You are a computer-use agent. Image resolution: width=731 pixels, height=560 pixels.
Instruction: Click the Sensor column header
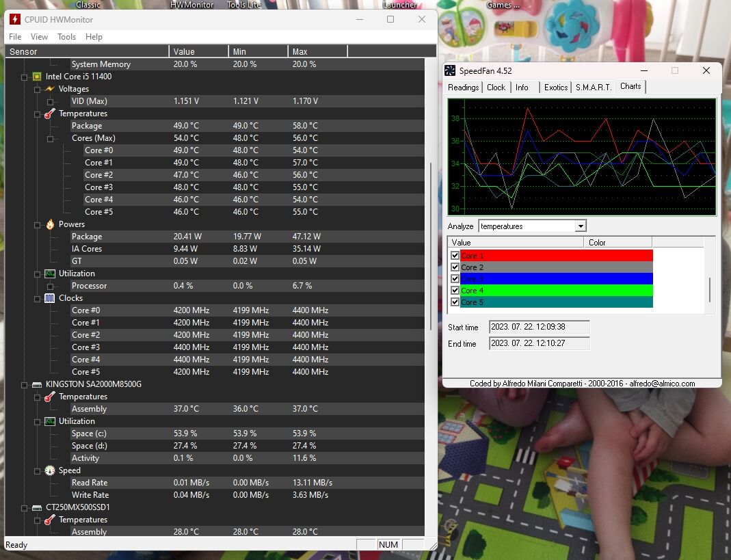87,51
